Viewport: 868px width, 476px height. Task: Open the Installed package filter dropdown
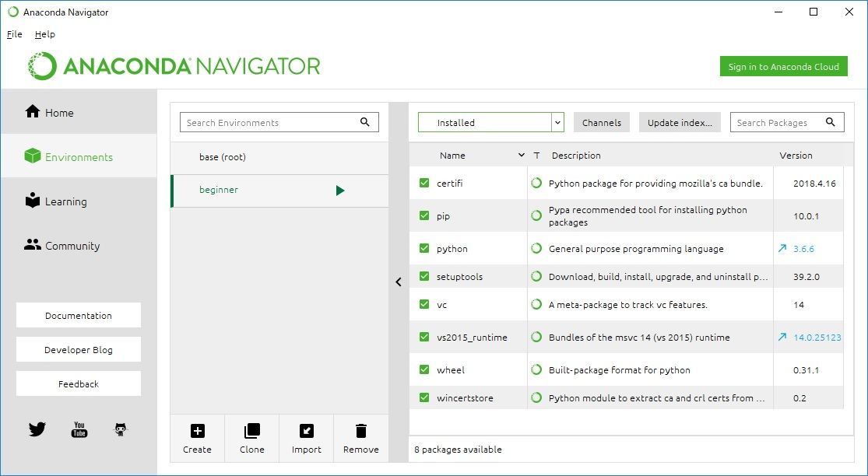[491, 123]
